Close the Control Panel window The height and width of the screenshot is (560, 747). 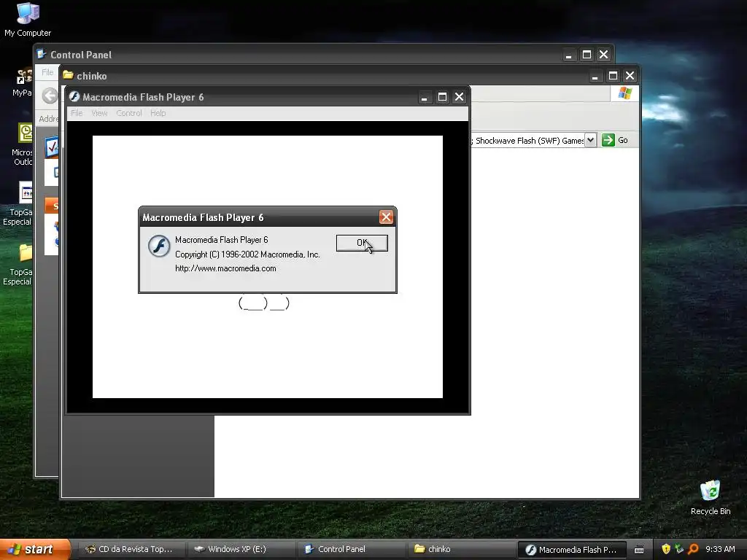click(603, 55)
